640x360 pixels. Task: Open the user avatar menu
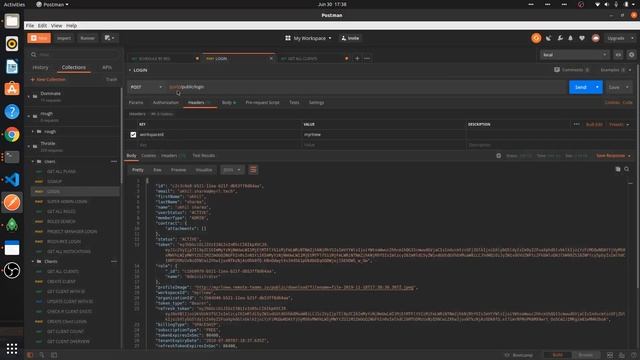pyautogui.click(x=596, y=38)
